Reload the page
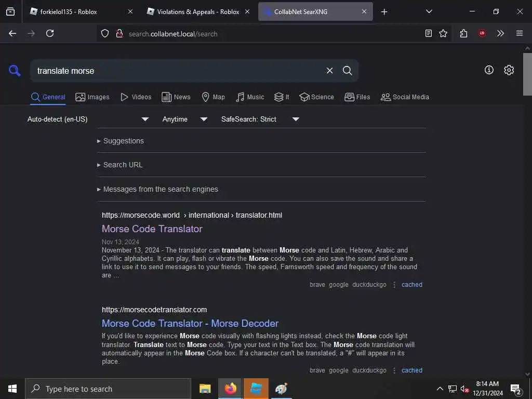 pyautogui.click(x=50, y=33)
